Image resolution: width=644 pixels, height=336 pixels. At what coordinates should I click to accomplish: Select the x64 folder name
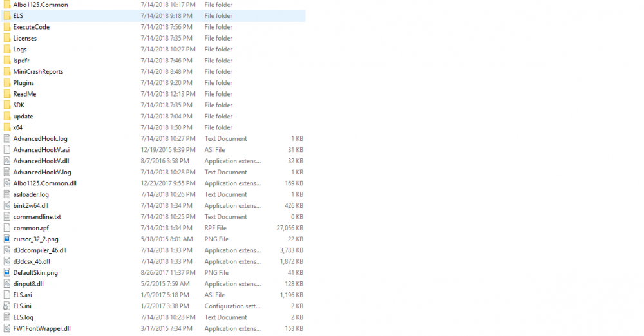click(17, 127)
